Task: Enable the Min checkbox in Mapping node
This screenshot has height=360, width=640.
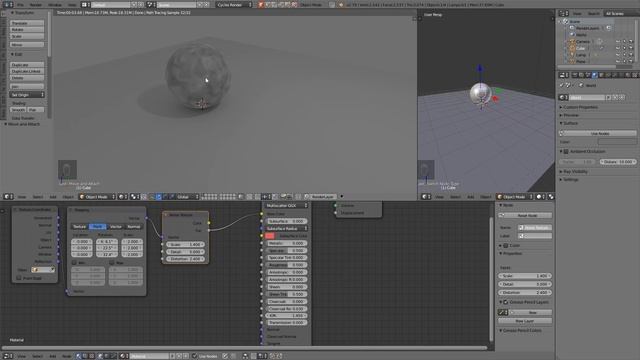Action: 74,263
